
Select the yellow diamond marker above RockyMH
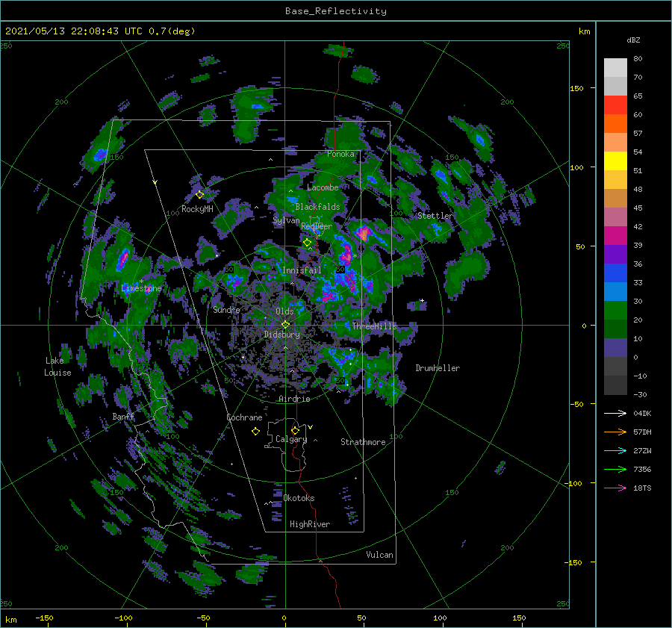click(x=199, y=195)
